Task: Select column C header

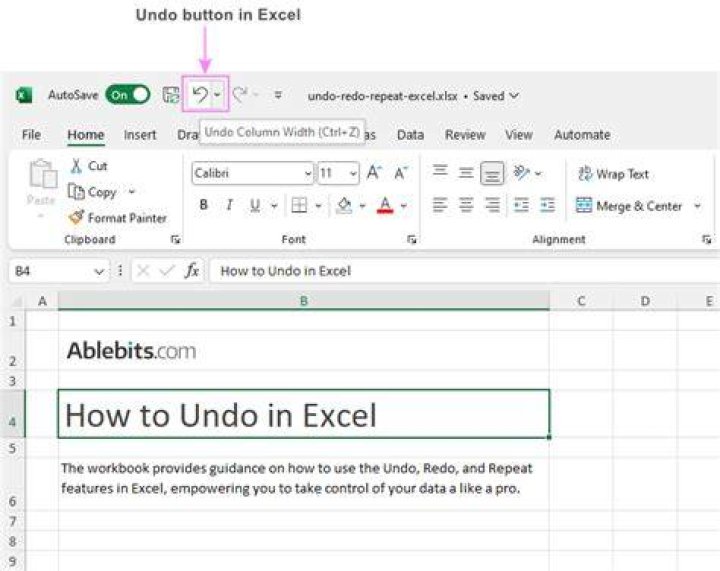Action: pos(581,301)
